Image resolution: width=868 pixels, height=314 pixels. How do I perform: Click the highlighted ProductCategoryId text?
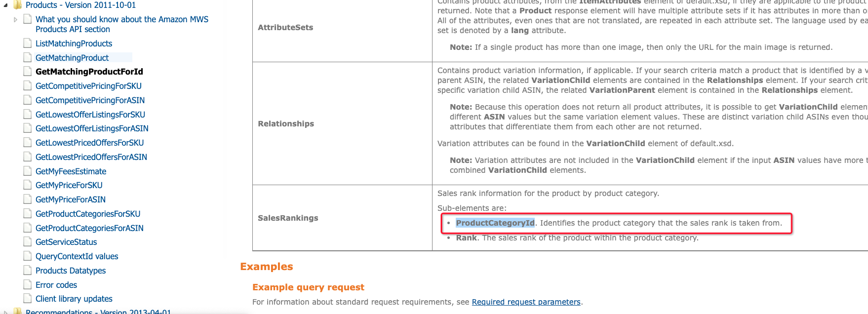click(x=495, y=223)
